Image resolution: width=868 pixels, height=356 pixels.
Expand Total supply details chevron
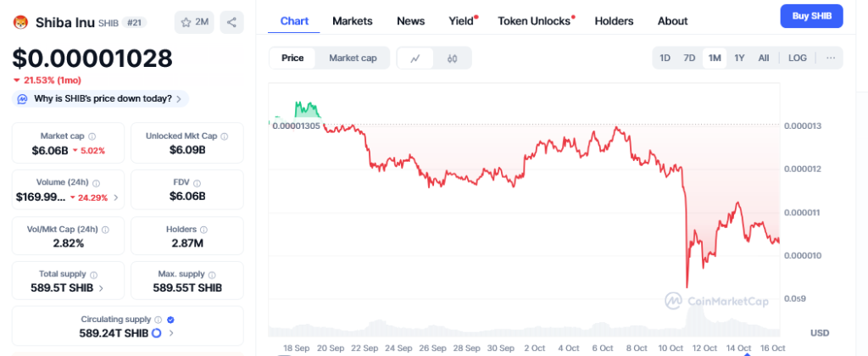pos(102,287)
